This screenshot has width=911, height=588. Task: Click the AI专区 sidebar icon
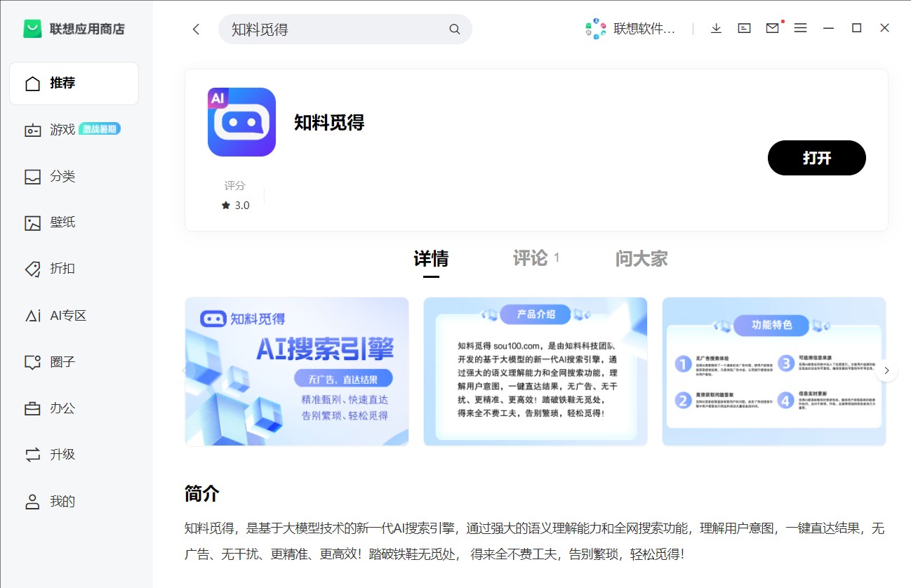[32, 316]
